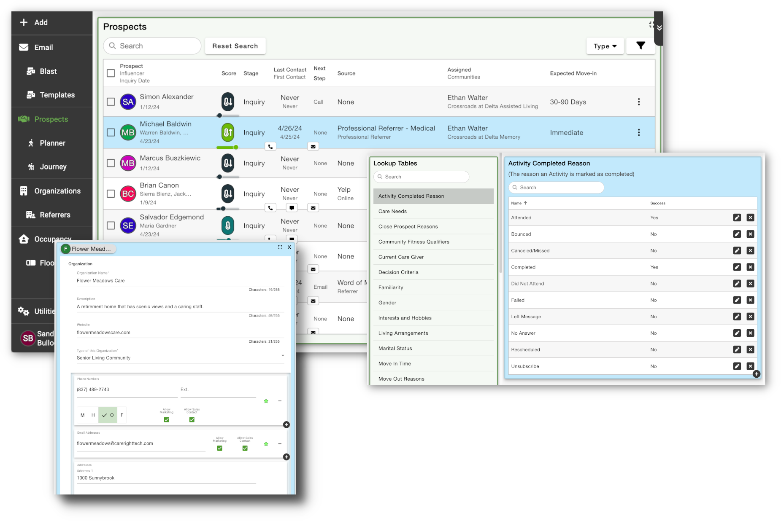Open the Type of this Organization dropdown
The image size is (781, 532).
(x=283, y=355)
